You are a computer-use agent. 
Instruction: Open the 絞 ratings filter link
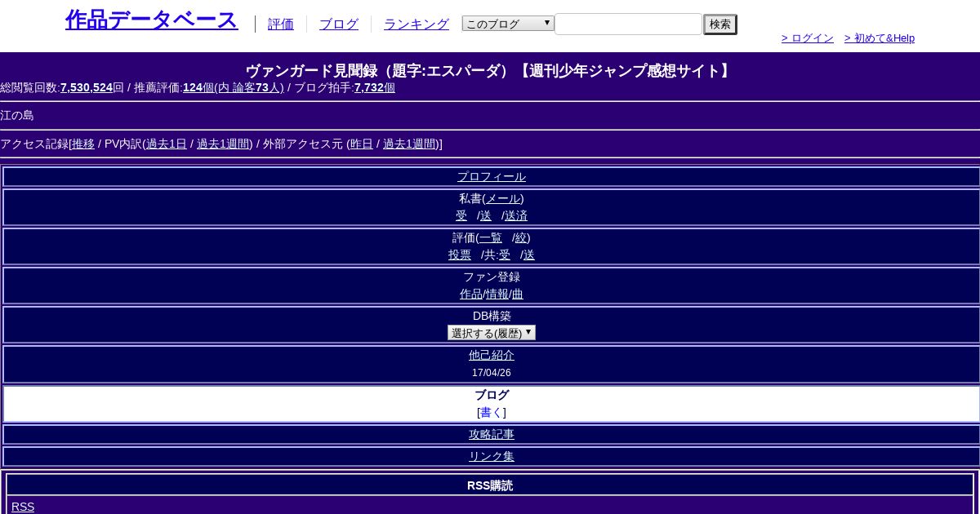pyautogui.click(x=521, y=237)
